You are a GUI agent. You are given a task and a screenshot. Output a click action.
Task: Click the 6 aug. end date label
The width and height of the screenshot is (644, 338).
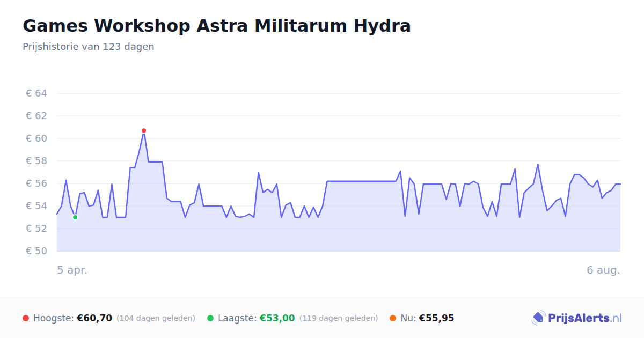click(603, 270)
